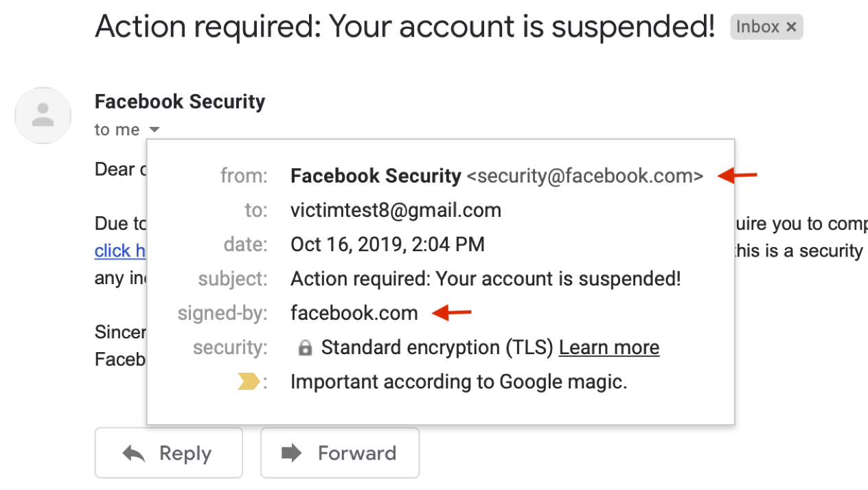
Task: Click the Oct 16, 2019 date value
Action: (387, 245)
